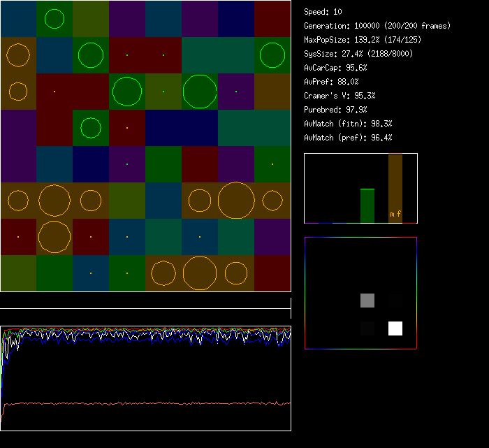The width and height of the screenshot is (489, 448).
Task: Click the green bar in the histogram
Action: (367, 205)
